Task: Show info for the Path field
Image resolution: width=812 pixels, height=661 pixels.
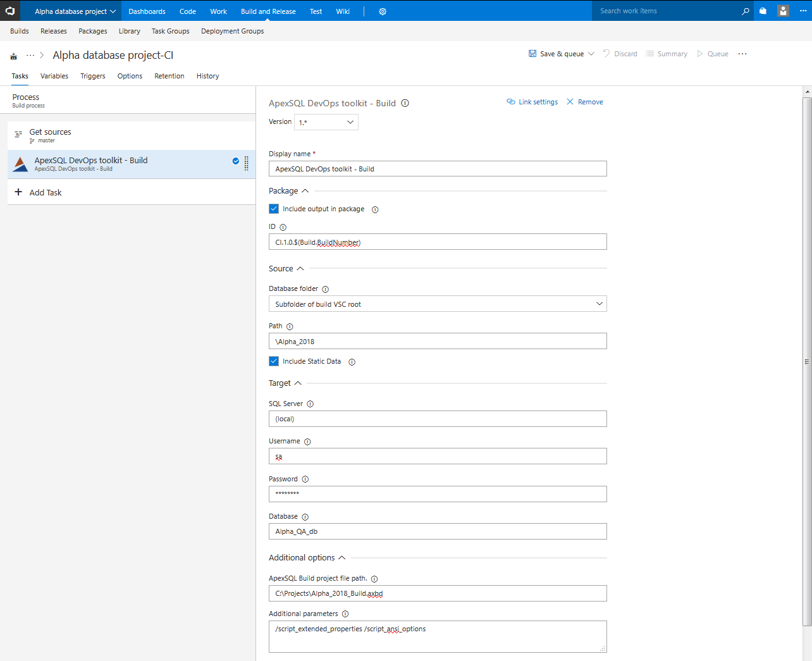Action: tap(290, 326)
